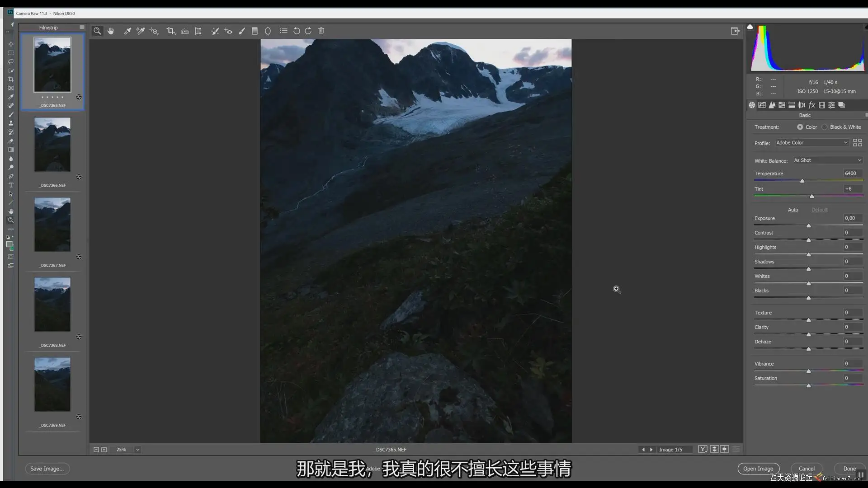Viewport: 868px width, 488px height.
Task: Toggle before/after view Y button
Action: point(703,449)
